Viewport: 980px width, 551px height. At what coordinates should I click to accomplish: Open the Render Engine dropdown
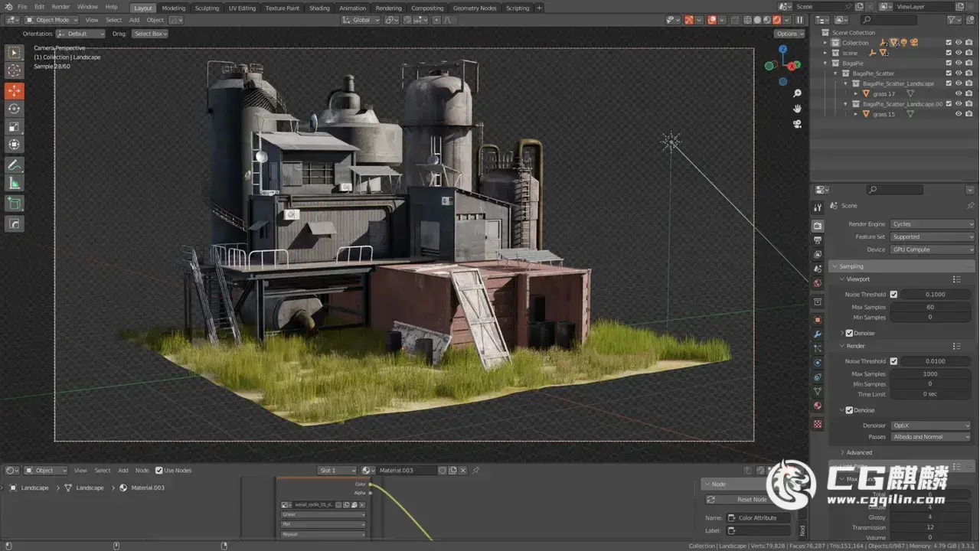pyautogui.click(x=932, y=224)
